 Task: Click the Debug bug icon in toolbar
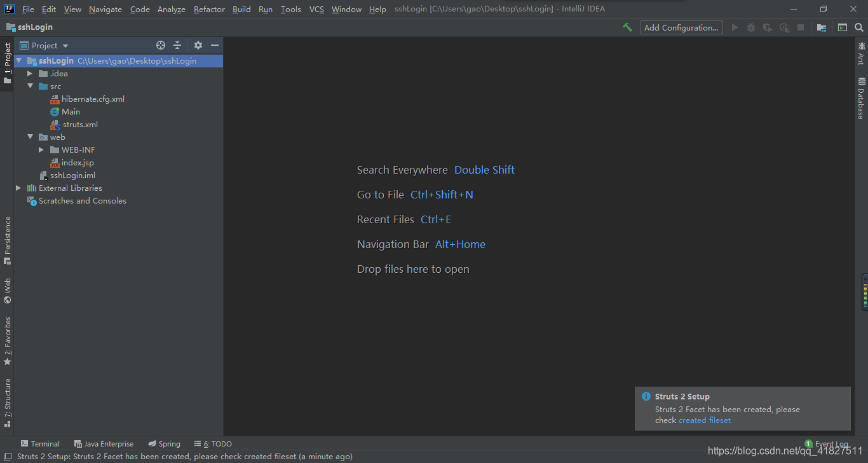tap(751, 27)
